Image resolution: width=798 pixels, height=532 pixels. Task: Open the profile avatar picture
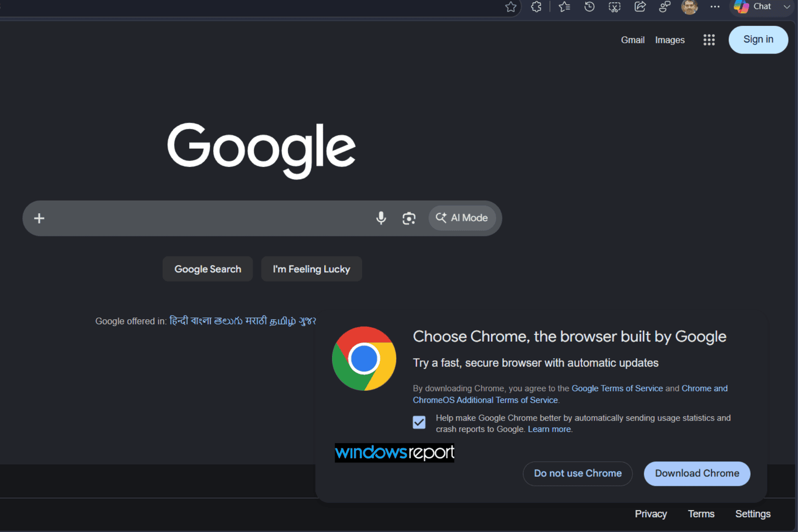689,7
